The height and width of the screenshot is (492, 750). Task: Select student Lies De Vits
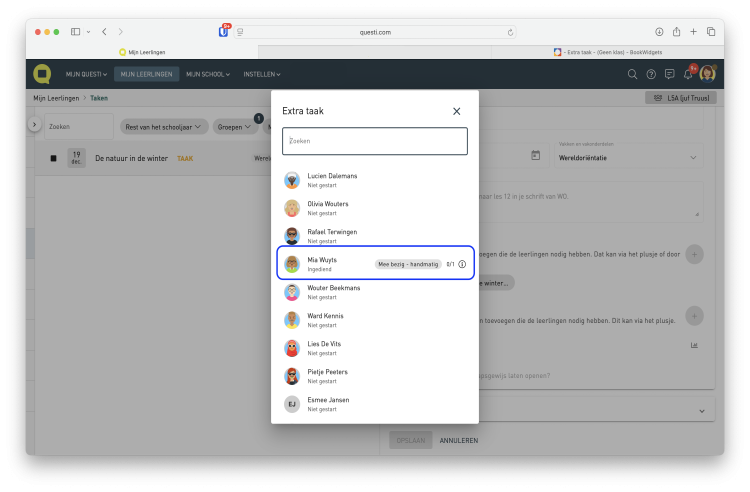coord(375,348)
